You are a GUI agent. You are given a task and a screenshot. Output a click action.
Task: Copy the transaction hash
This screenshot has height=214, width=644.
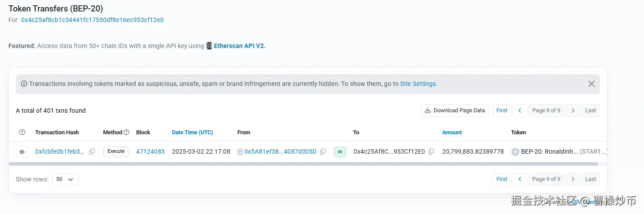[92, 151]
